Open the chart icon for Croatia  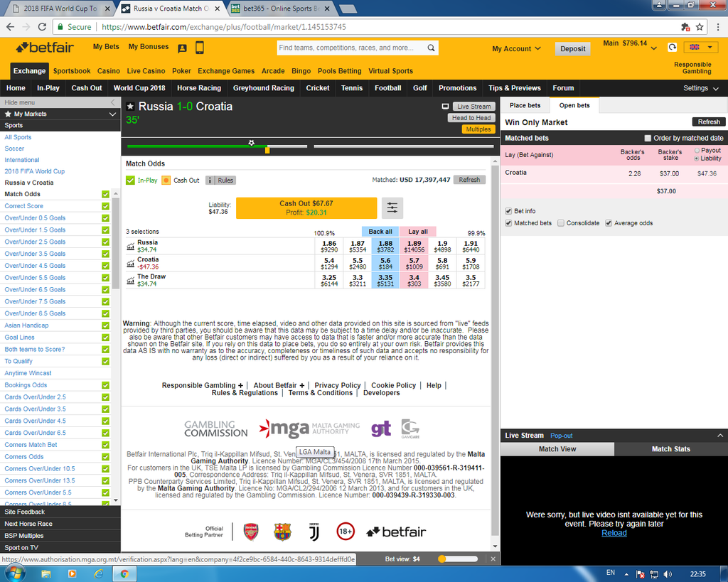tap(131, 264)
